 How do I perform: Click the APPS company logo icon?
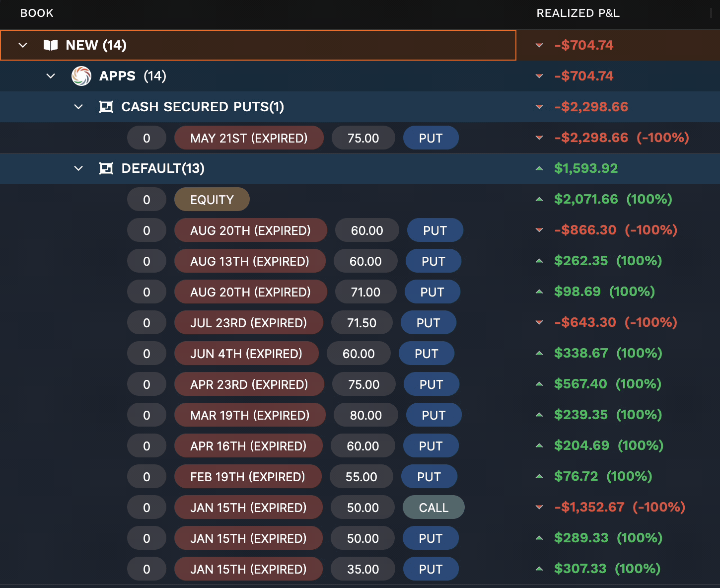point(81,76)
